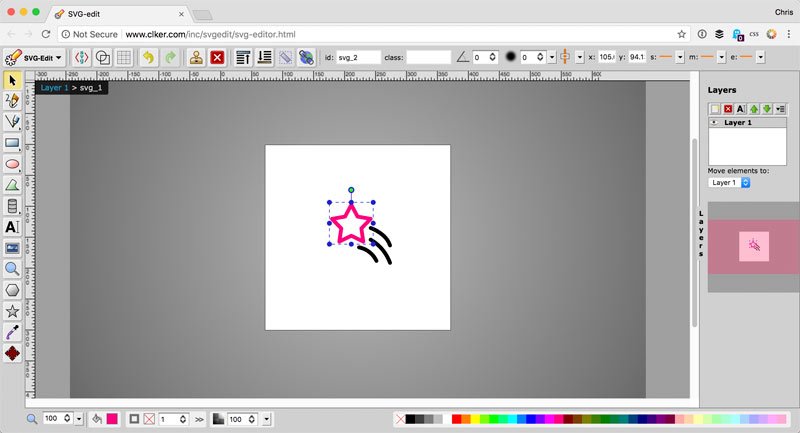The image size is (800, 433).
Task: Click the make link globe icon
Action: tap(306, 58)
